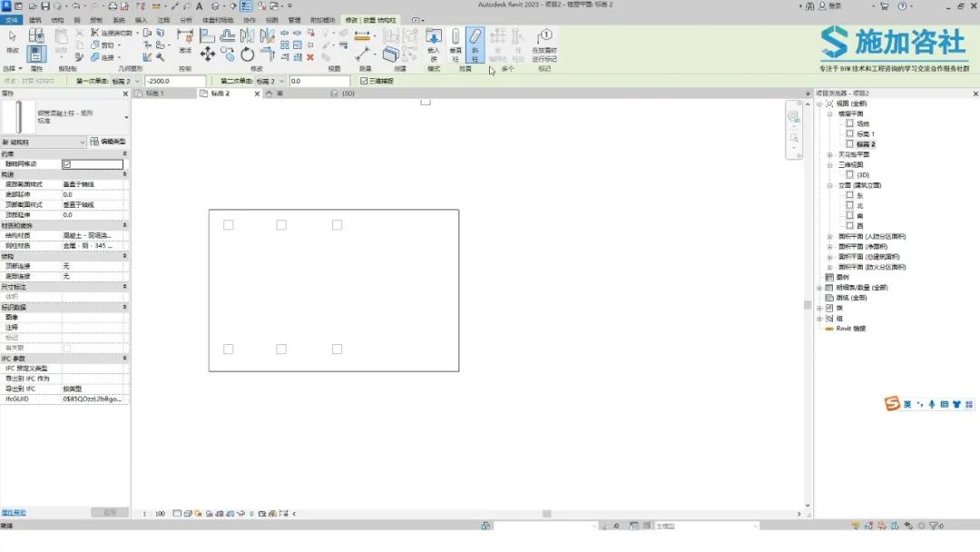Click the Text "A" icon in the quick access toolbar
Image resolution: width=980 pixels, height=552 pixels.
point(200,6)
